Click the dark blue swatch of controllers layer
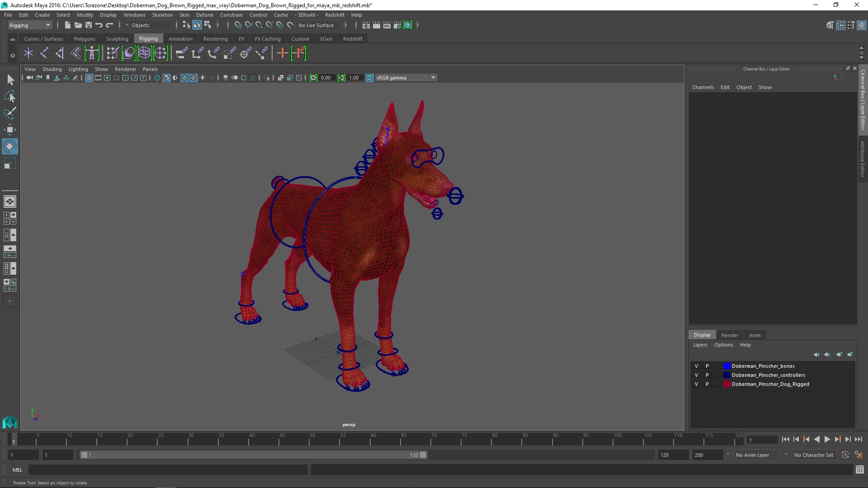This screenshot has width=868, height=488. click(x=726, y=375)
